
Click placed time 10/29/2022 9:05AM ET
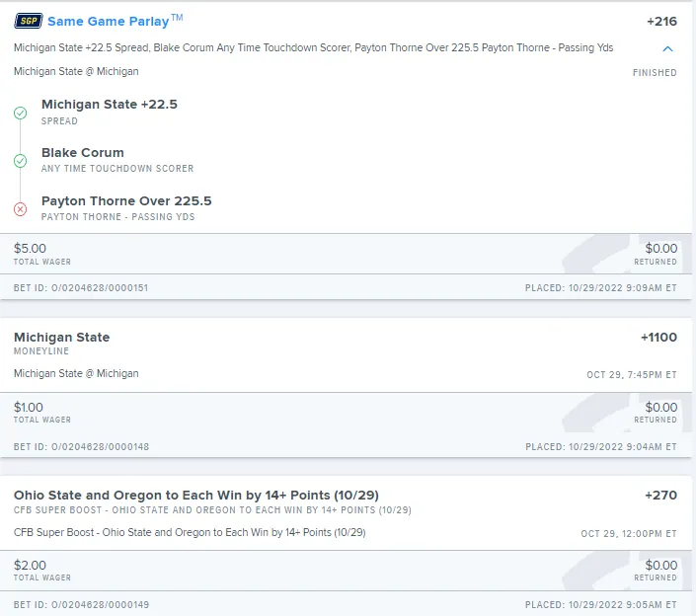[x=601, y=605]
